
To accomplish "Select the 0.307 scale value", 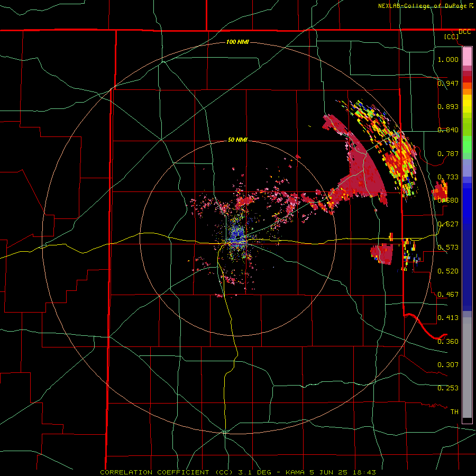I will [x=448, y=364].
